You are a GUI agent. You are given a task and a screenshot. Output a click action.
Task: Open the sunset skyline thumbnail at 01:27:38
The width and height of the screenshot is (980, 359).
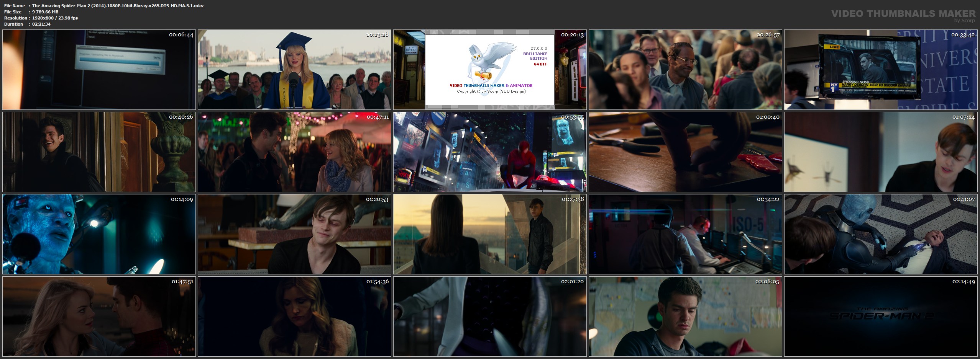pyautogui.click(x=490, y=234)
